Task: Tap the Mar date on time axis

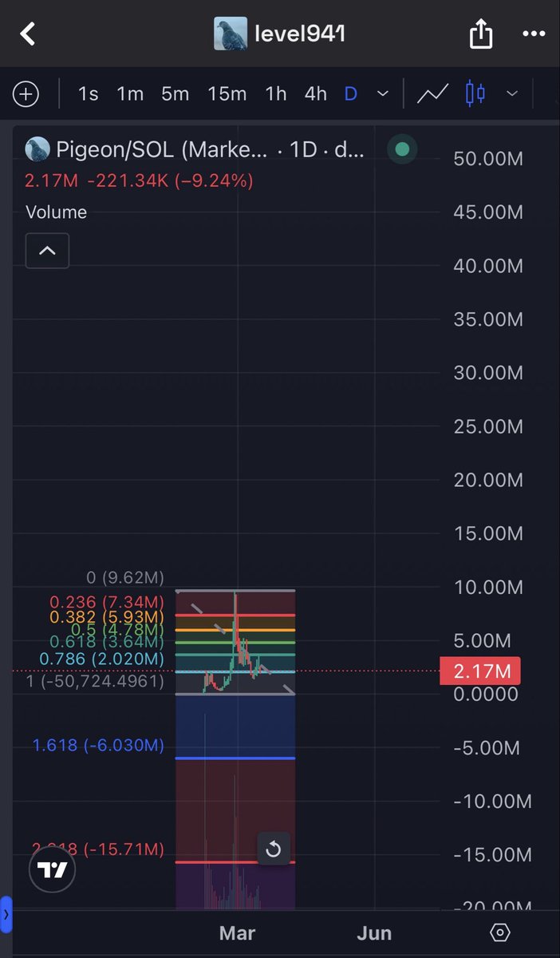Action: click(237, 932)
